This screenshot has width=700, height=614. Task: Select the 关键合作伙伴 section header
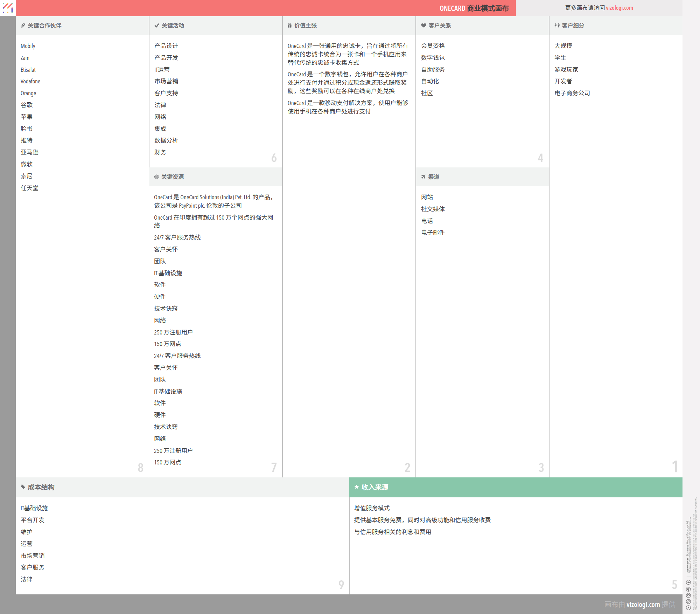click(x=44, y=26)
